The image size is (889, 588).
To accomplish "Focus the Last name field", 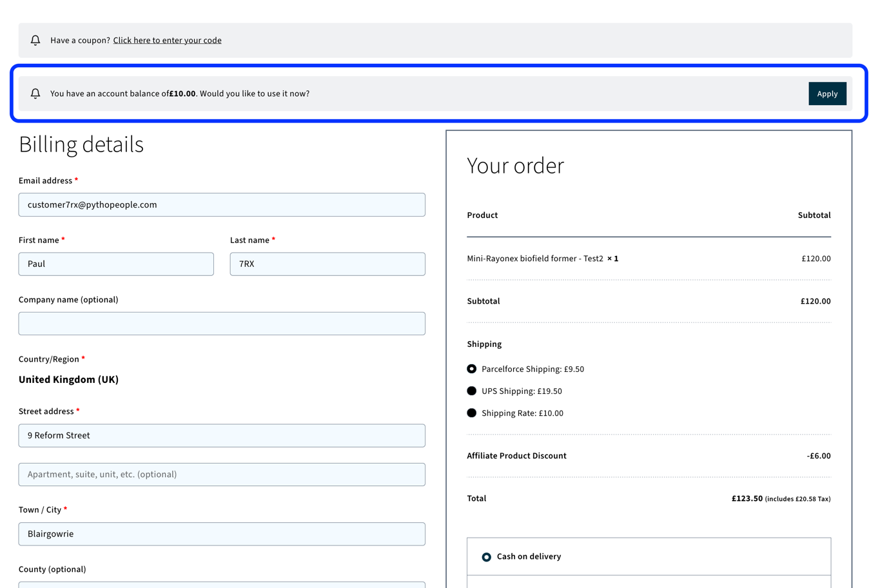I will point(327,264).
